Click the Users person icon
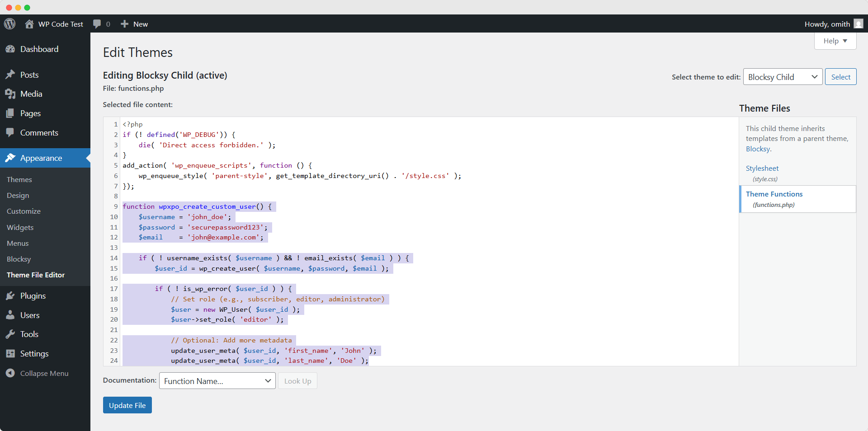 point(10,315)
